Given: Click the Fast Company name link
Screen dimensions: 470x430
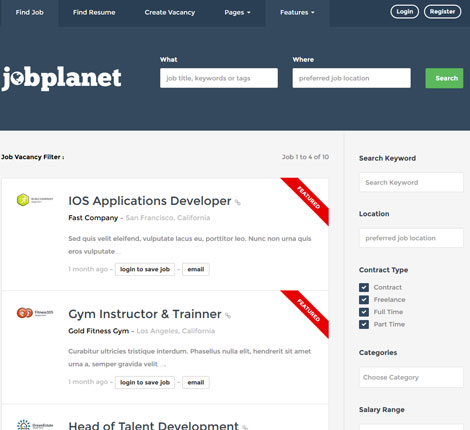Looking at the screenshot, I should [x=93, y=218].
